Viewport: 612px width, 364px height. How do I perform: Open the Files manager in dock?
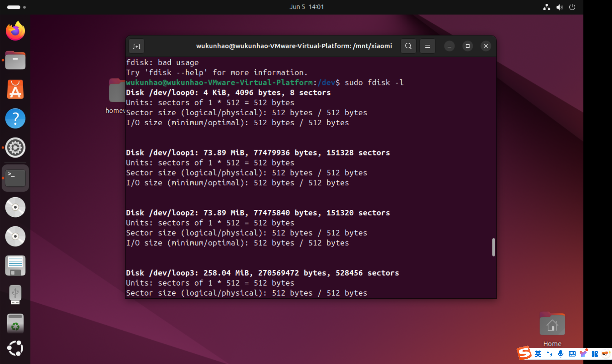click(15, 60)
